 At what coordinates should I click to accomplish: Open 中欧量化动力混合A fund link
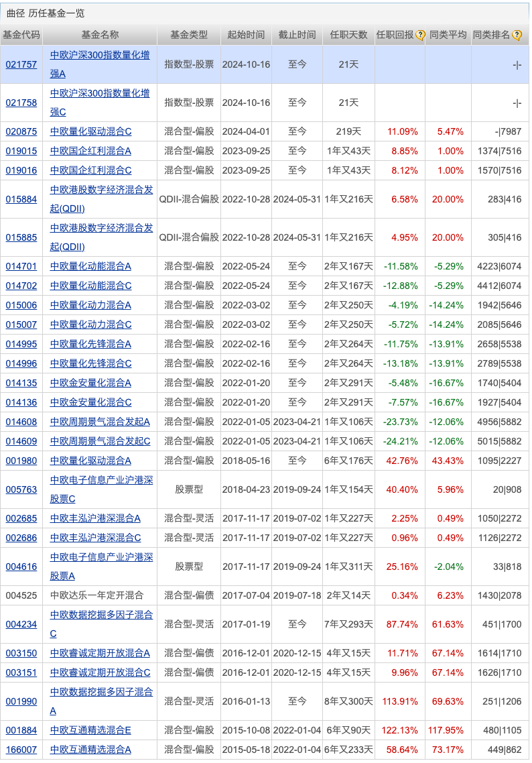90,305
